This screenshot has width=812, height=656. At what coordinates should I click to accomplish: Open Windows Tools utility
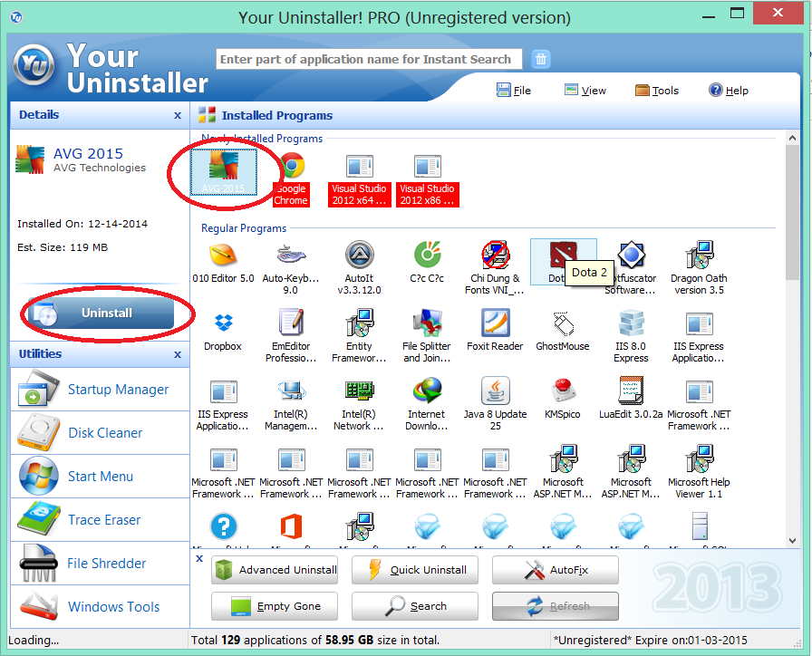pos(100,607)
